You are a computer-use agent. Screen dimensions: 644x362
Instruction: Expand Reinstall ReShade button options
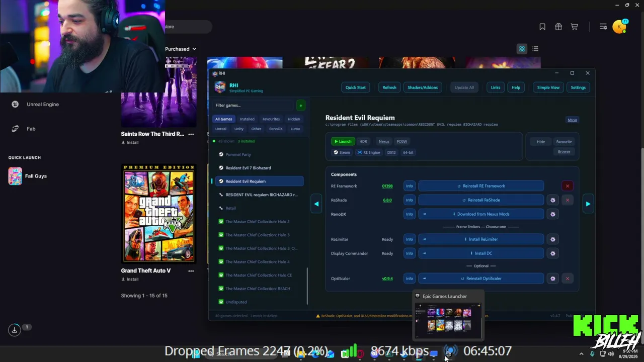click(x=481, y=200)
